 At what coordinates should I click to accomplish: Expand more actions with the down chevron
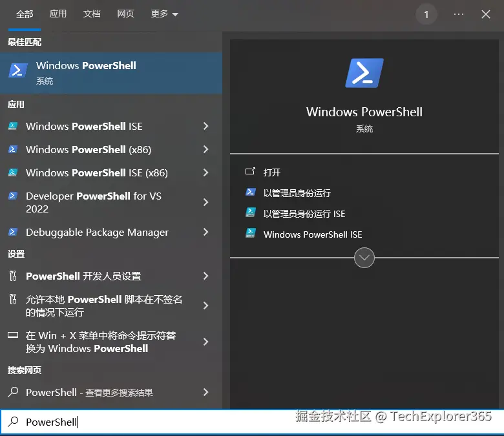364,258
